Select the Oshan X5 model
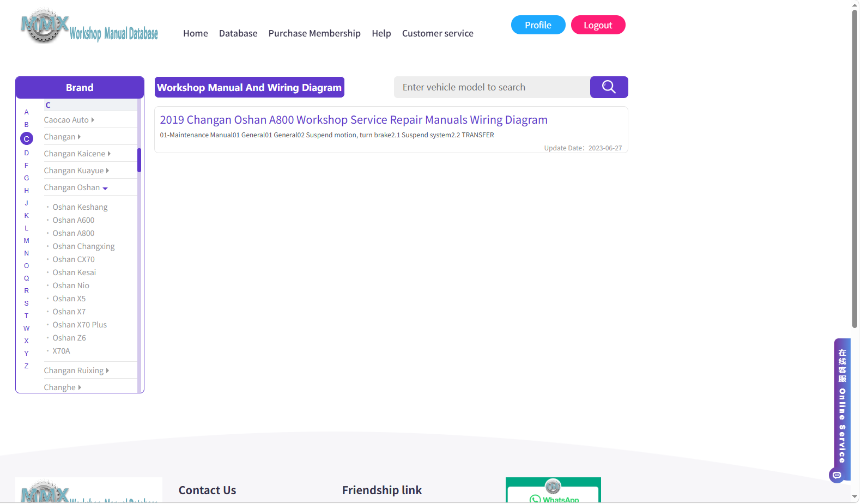This screenshot has height=504, width=861. 69,299
